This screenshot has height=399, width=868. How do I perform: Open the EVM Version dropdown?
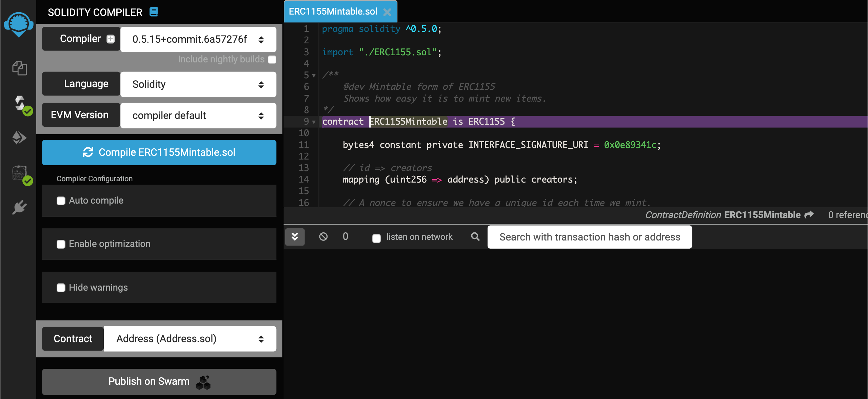coord(198,115)
